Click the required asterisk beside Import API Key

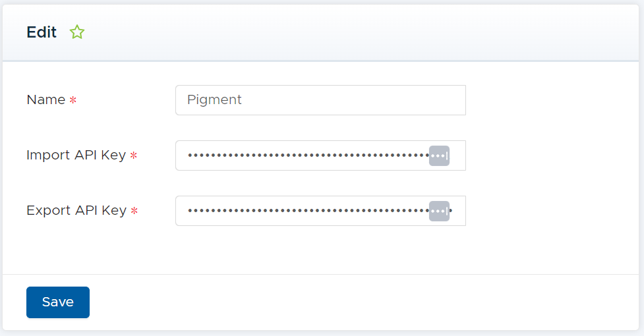click(x=134, y=156)
